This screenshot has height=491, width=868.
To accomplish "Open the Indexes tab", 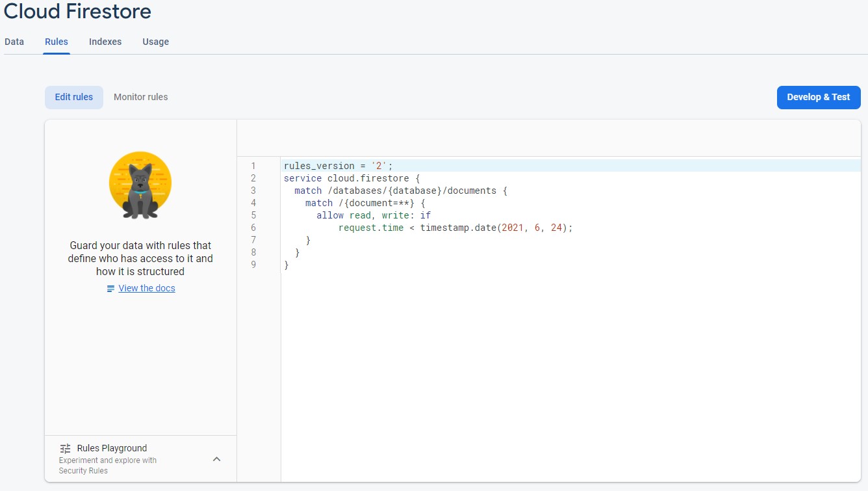I will (x=105, y=42).
